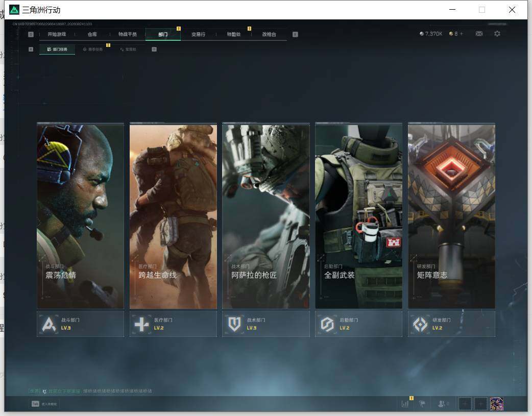Select the 部门任务 sub-tab
Image resolution: width=532 pixels, height=416 pixels.
(57, 49)
